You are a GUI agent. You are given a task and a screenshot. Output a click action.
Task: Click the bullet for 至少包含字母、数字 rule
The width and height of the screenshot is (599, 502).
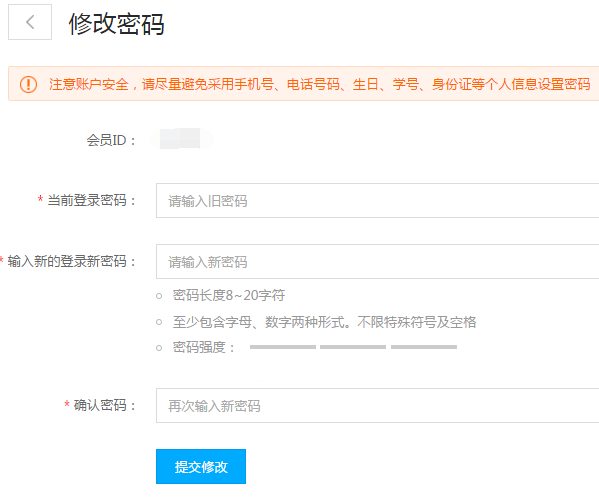click(159, 322)
